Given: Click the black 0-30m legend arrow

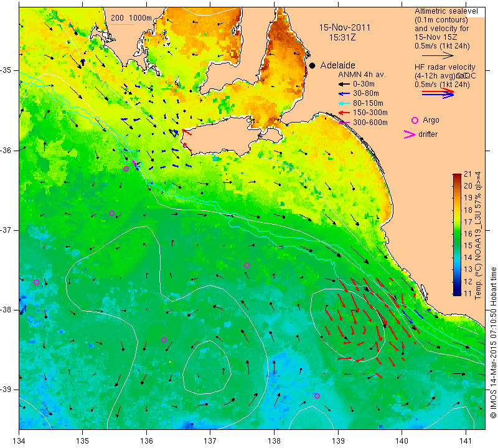Looking at the screenshot, I should [x=344, y=84].
